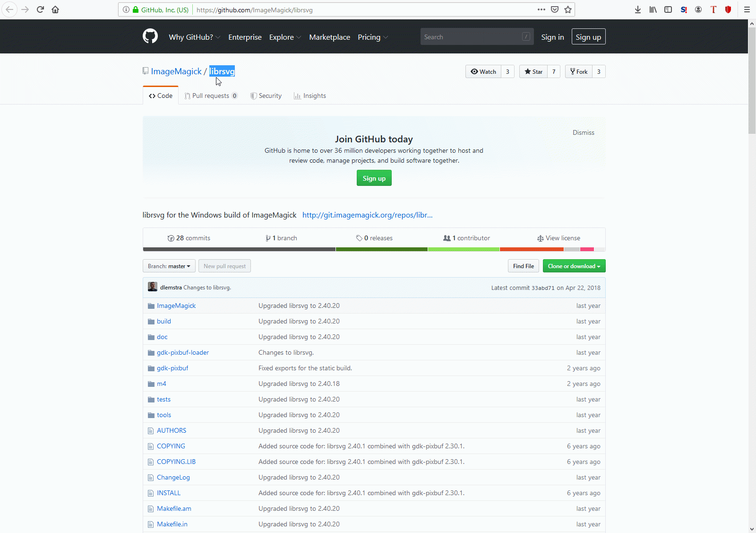Viewport: 756px width, 533px height.
Task: Switch to the Pull requests tab
Action: 211,96
